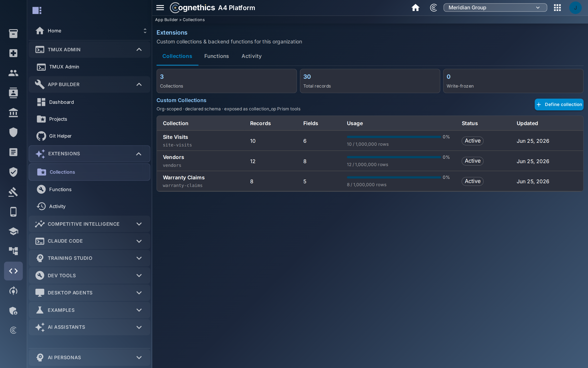Open the Home selector arrows in sidebar
This screenshot has width=588, height=368.
point(145,31)
